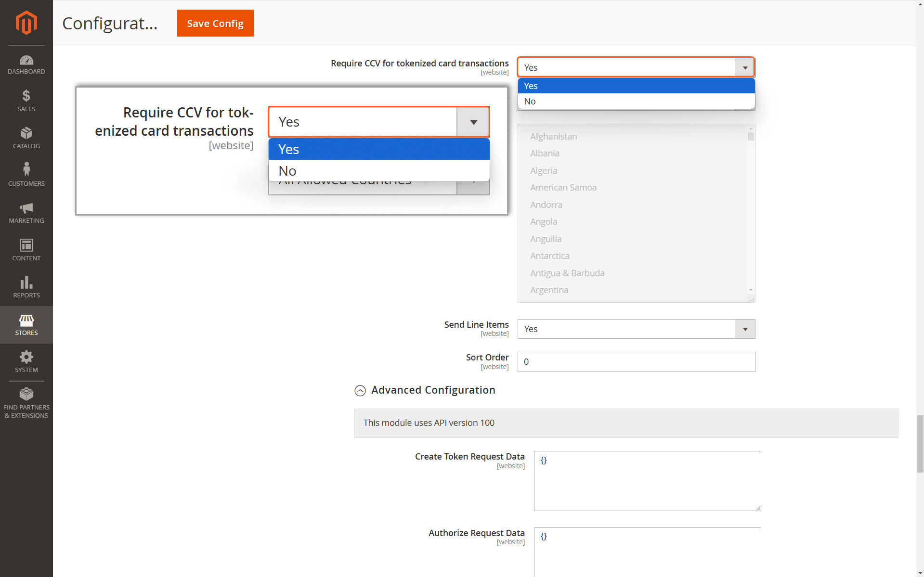Click the Create Token Request Data textarea
The width and height of the screenshot is (924, 577).
(647, 481)
